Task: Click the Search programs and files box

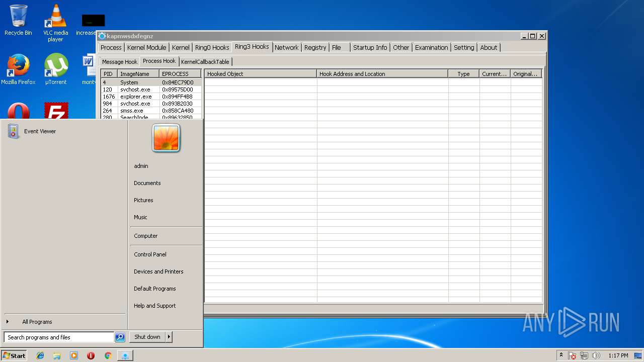Action: click(x=59, y=337)
